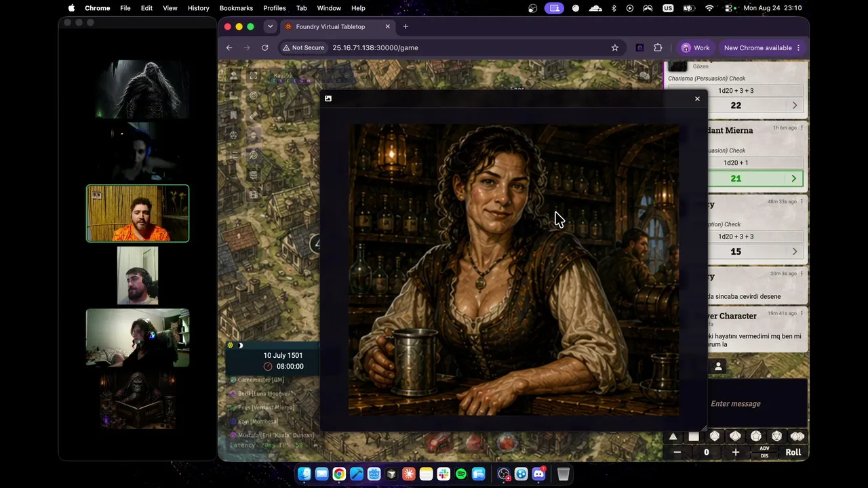Viewport: 868px width, 488px height.
Task: Click the roll modifier value 0
Action: coord(706,453)
